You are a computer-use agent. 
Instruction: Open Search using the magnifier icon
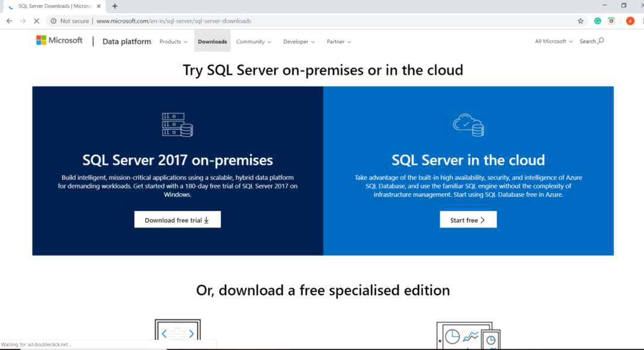click(x=601, y=41)
